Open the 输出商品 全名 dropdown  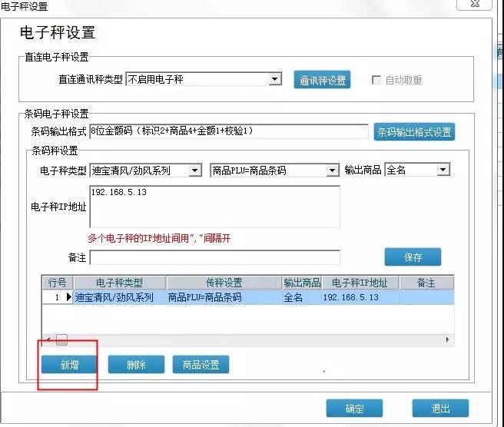click(443, 170)
